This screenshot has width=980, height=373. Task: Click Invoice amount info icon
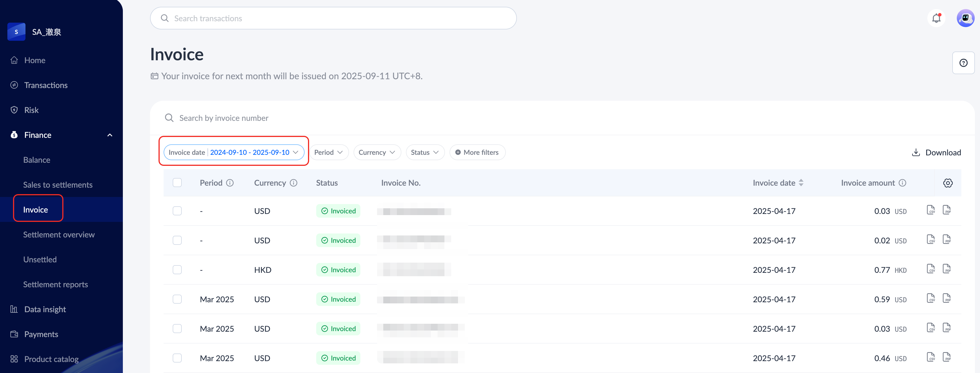click(x=902, y=183)
